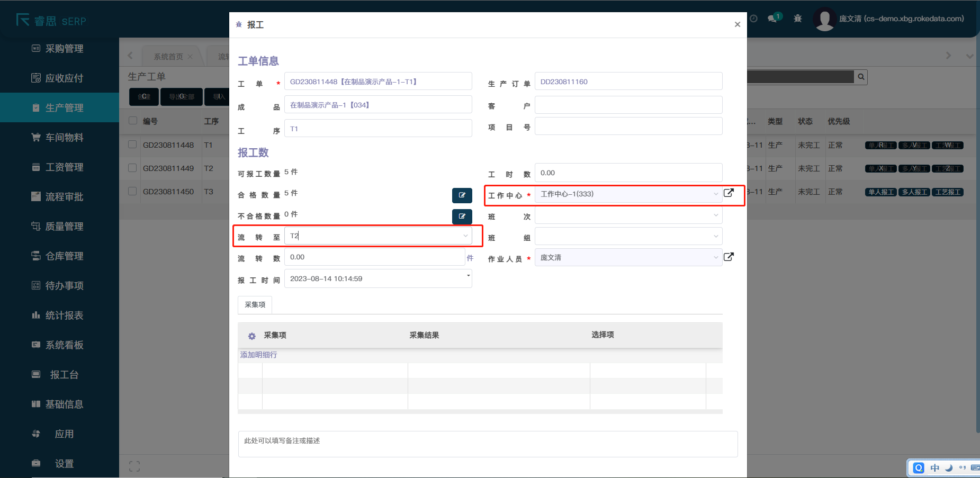Open the 班组 dropdown
980x478 pixels.
pyautogui.click(x=716, y=237)
